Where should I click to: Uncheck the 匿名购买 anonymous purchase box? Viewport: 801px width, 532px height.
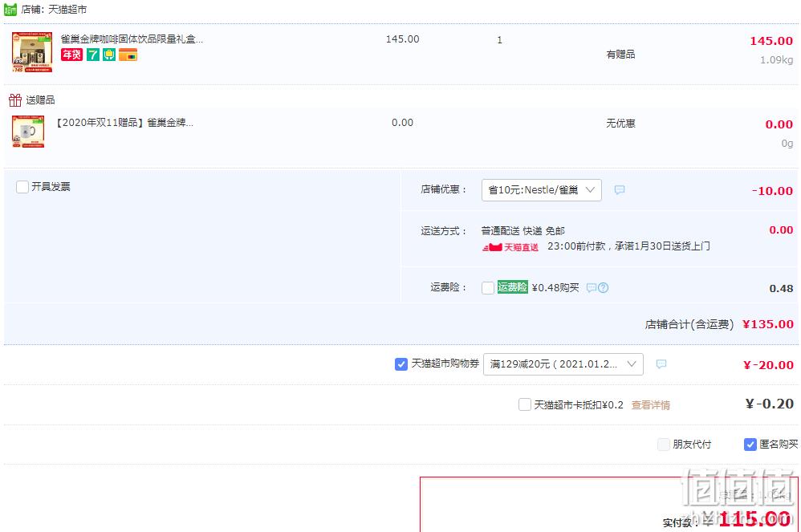click(750, 445)
